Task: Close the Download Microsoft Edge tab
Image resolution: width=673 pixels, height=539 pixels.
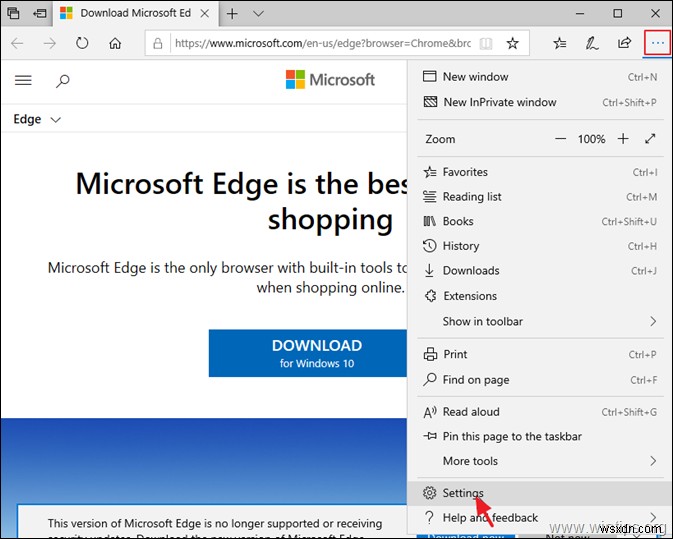Action: pos(205,13)
